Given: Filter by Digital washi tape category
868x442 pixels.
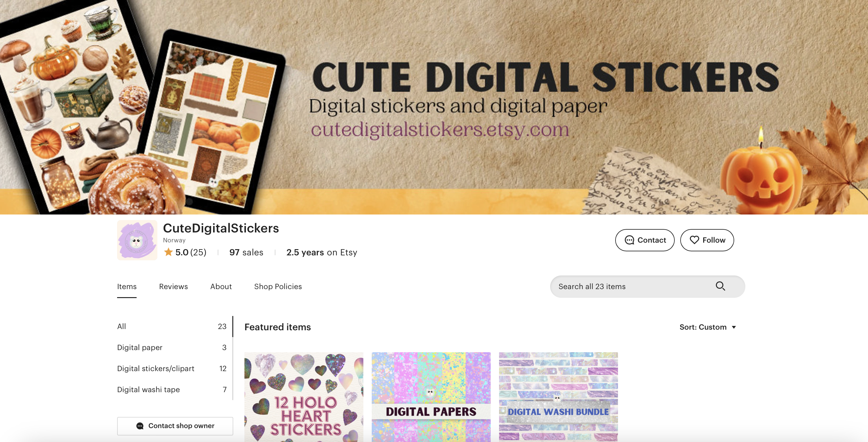Looking at the screenshot, I should click(x=172, y=389).
